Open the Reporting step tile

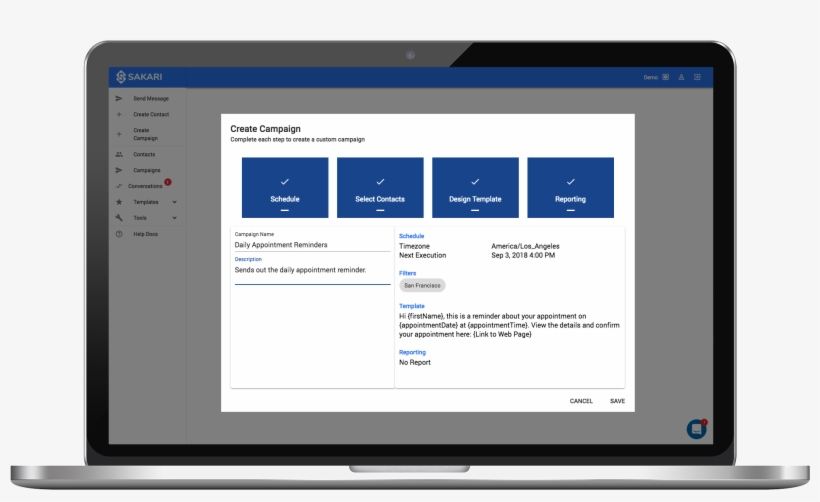tap(570, 188)
